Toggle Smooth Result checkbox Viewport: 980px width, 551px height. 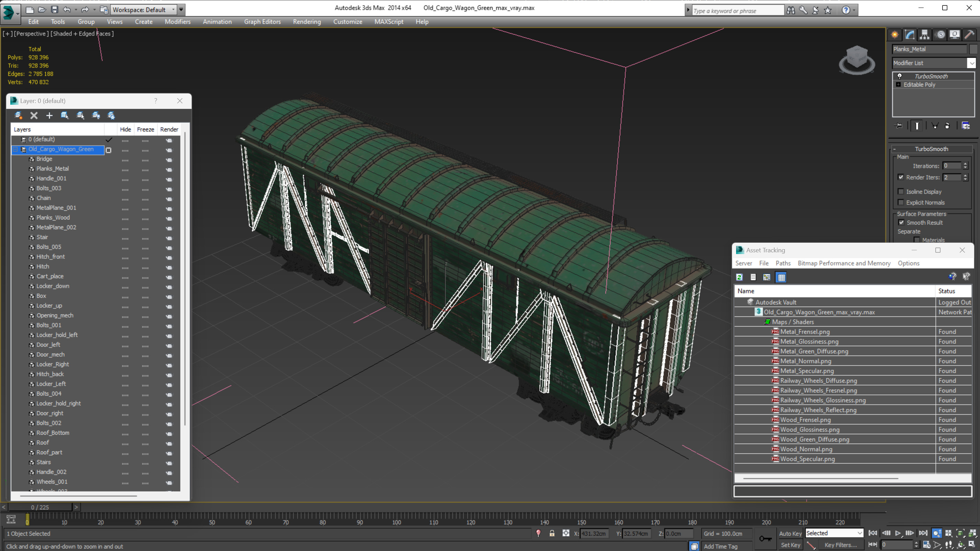click(901, 222)
